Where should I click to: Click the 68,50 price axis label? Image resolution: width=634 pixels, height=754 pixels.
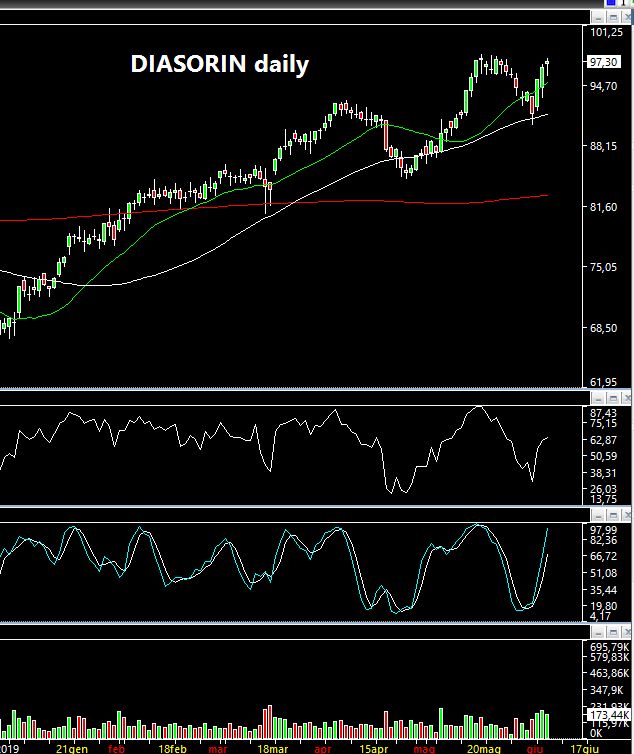pyautogui.click(x=603, y=328)
